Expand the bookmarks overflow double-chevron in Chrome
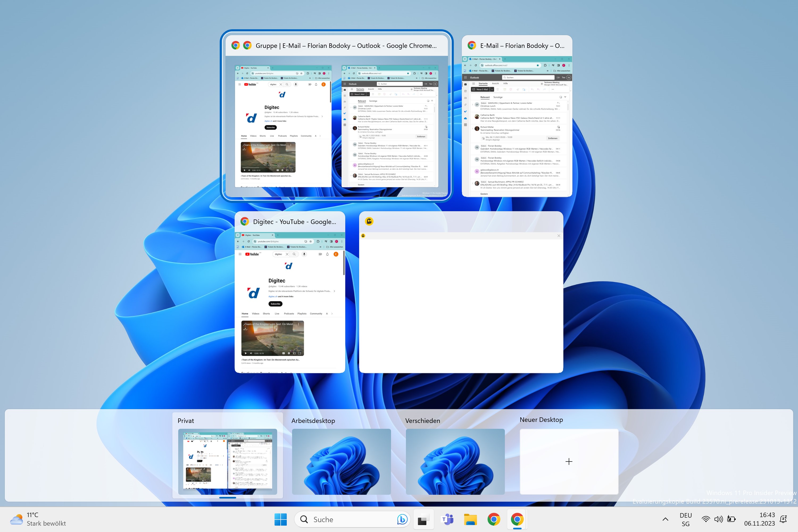 click(x=321, y=247)
